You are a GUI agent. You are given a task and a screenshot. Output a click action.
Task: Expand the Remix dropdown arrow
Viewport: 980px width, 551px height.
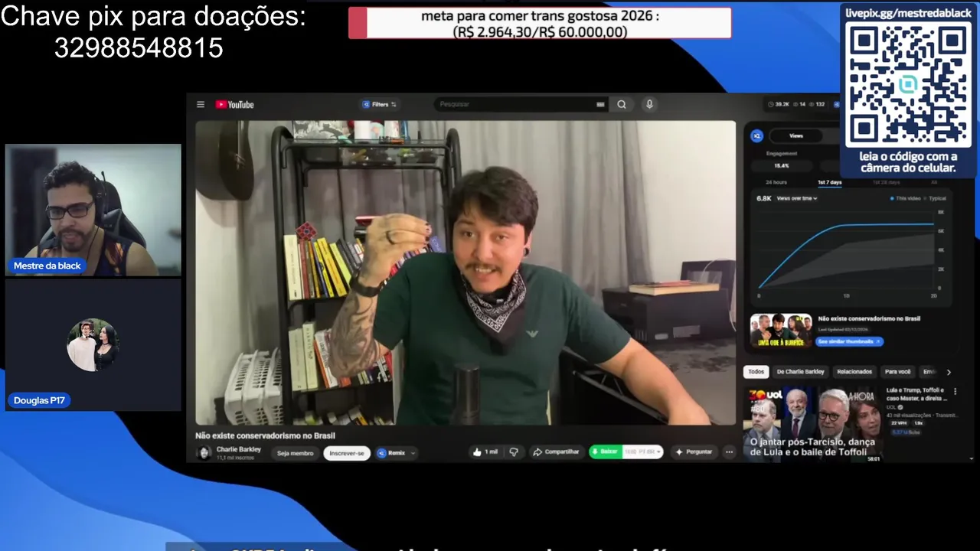click(413, 453)
